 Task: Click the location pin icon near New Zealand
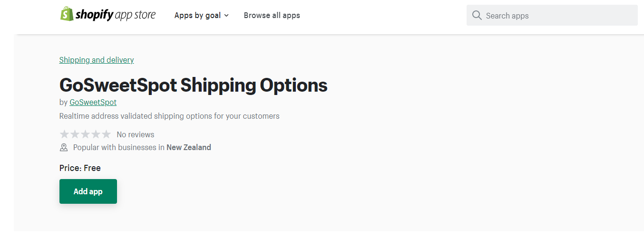click(x=64, y=148)
